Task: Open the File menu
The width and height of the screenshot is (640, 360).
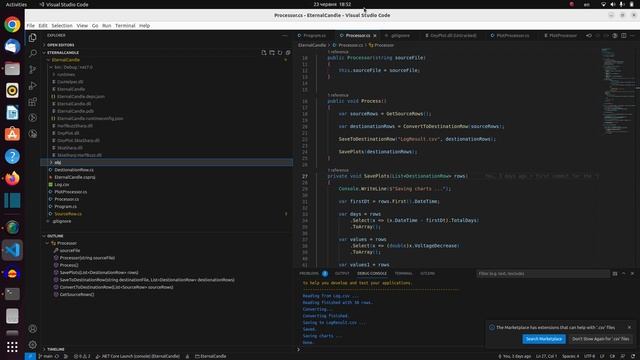Action: [x=31, y=26]
